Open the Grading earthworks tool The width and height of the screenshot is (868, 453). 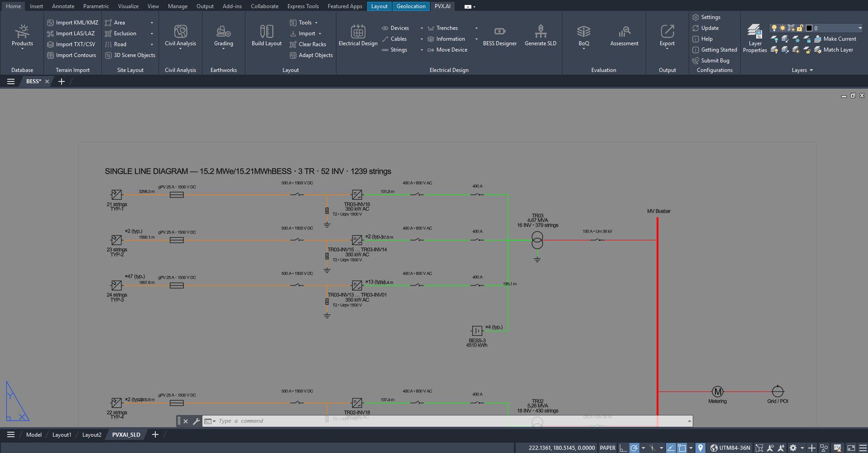coord(224,36)
